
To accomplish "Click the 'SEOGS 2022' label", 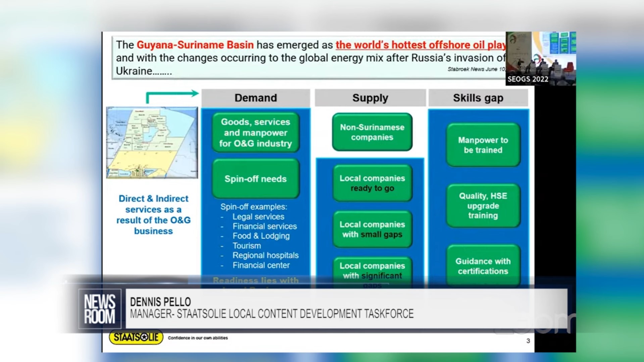I will [x=528, y=79].
